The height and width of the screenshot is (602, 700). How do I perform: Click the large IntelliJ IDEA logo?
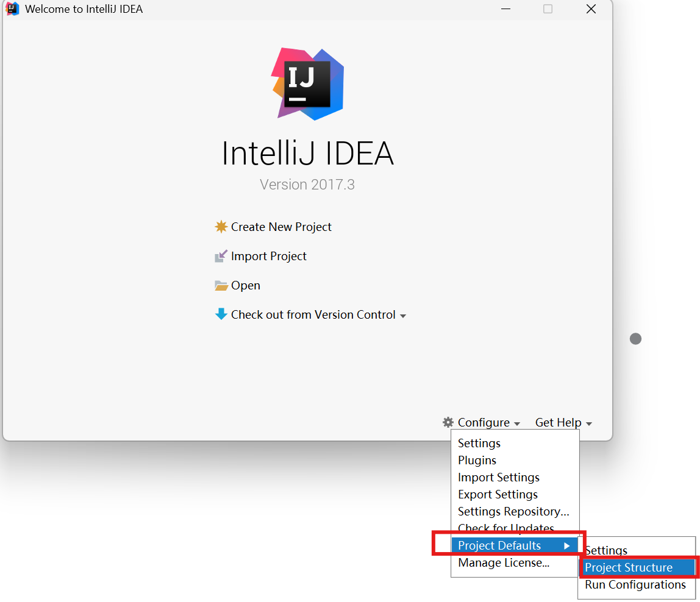307,84
